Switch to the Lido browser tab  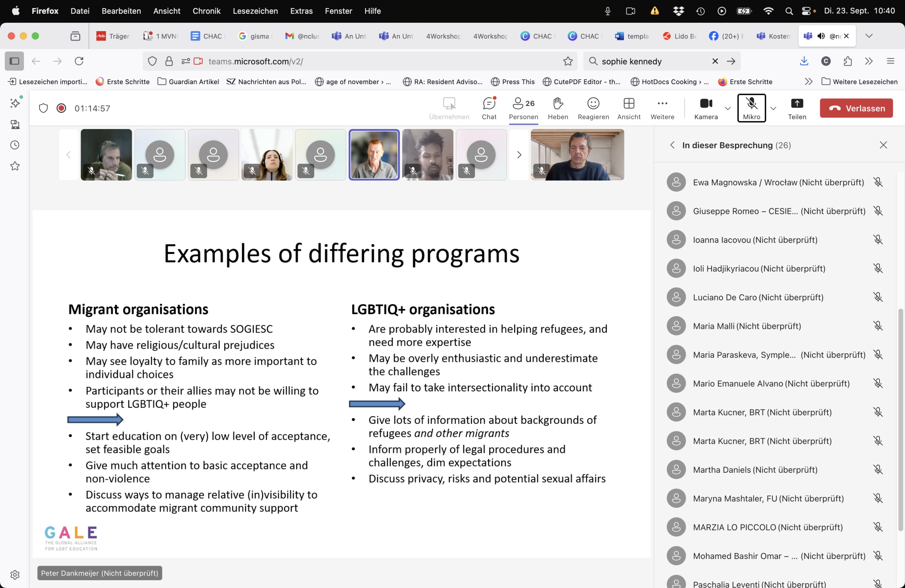[679, 36]
